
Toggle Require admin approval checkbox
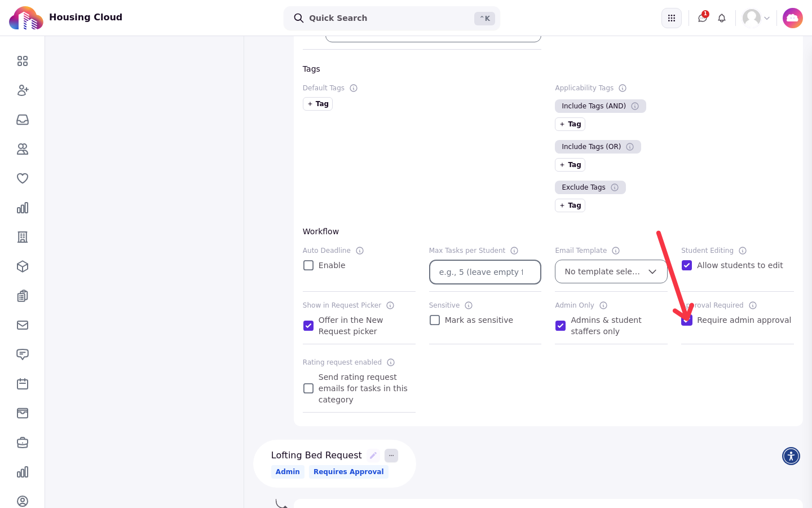point(687,320)
